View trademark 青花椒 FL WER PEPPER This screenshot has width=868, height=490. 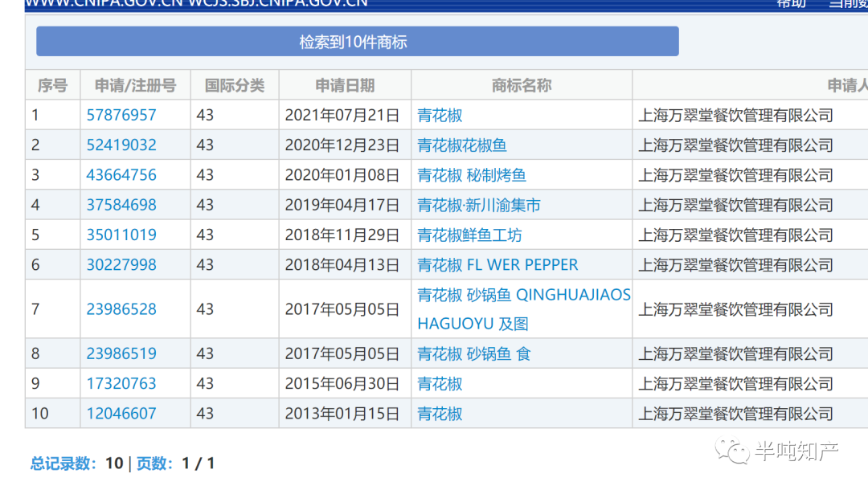click(497, 265)
